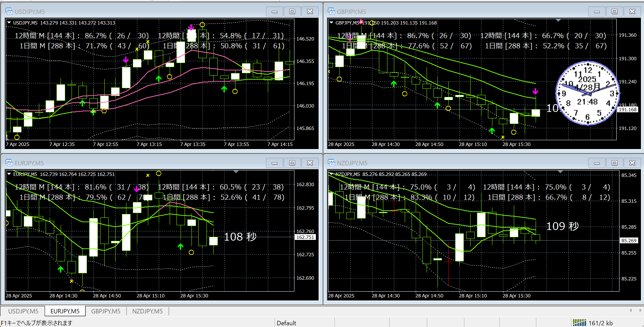
Task: Close the EURJPY,M5 chart window
Action: click(310, 163)
